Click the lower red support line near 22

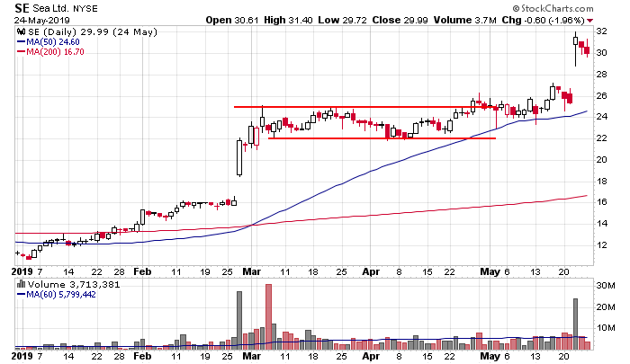tap(382, 138)
